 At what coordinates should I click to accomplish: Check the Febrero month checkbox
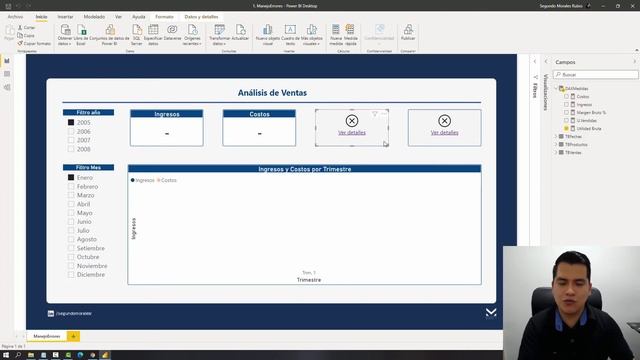pos(71,187)
